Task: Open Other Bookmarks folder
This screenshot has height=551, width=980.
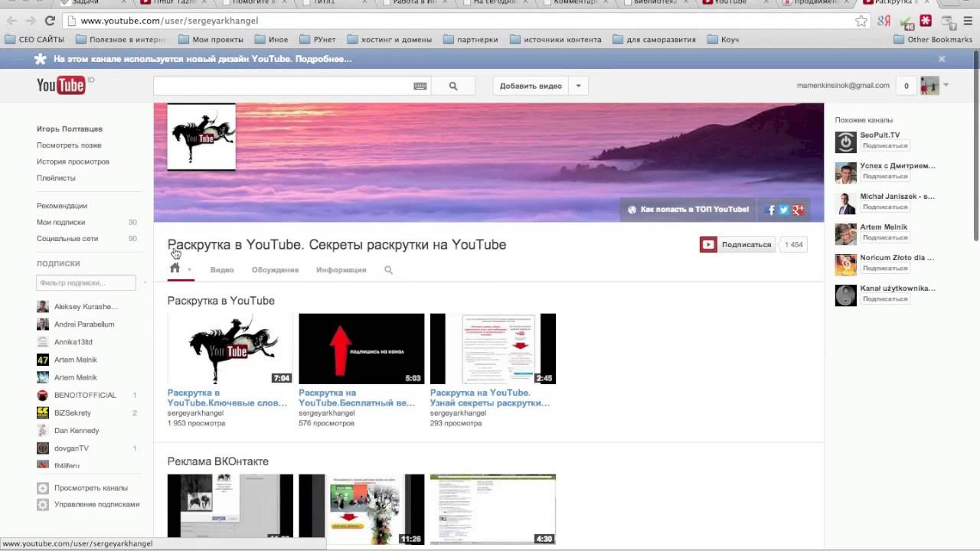Action: click(x=932, y=39)
